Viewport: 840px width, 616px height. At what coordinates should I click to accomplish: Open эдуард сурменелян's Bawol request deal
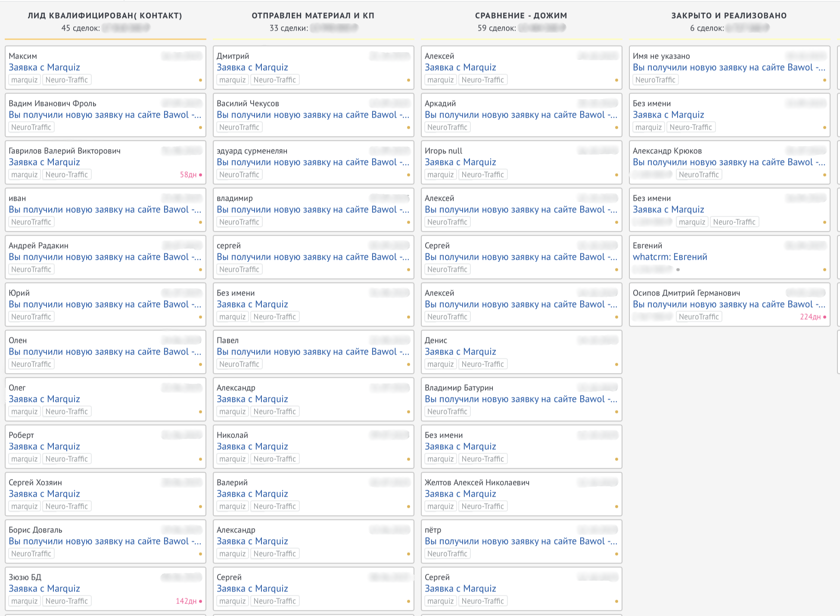313,162
